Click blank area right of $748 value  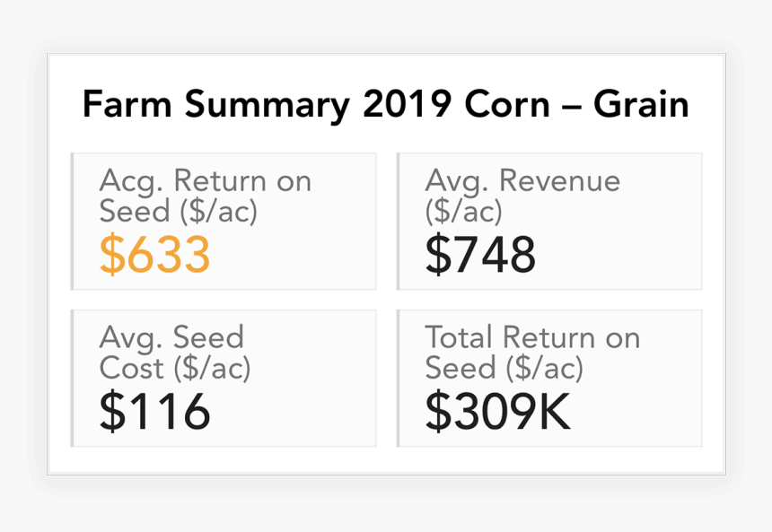click(x=619, y=256)
